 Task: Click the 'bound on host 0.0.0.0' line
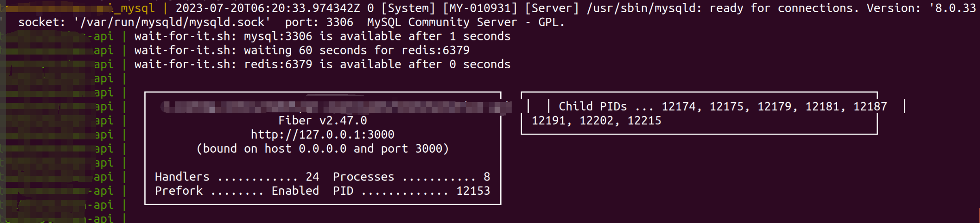point(322,149)
